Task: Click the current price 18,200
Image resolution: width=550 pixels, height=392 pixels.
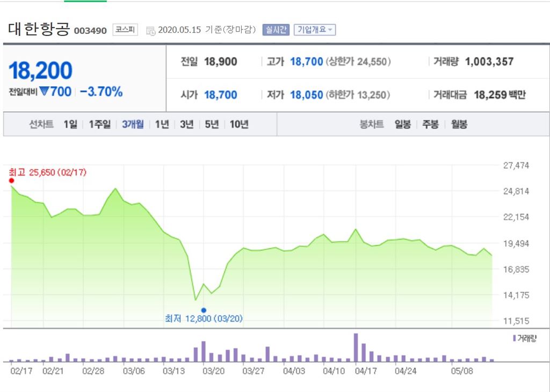Action: (41, 70)
